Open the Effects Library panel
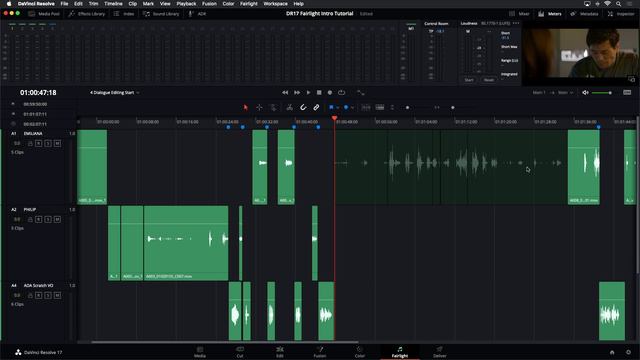640x360 pixels. tap(87, 13)
